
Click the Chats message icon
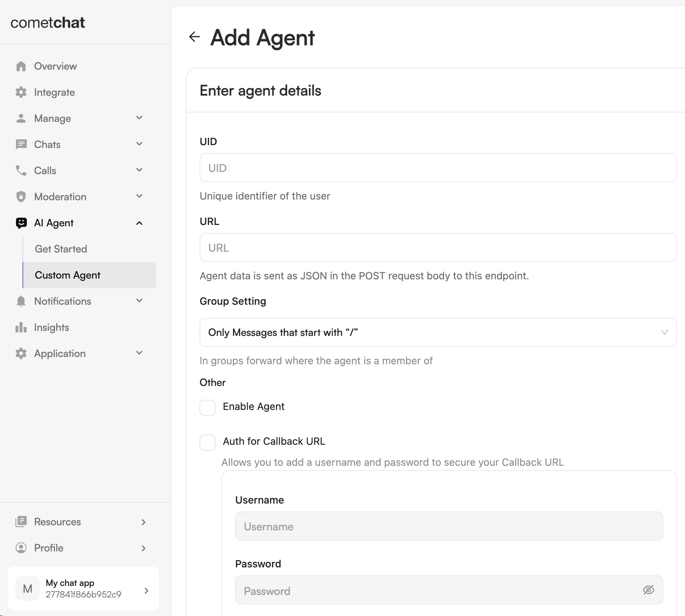point(21,144)
